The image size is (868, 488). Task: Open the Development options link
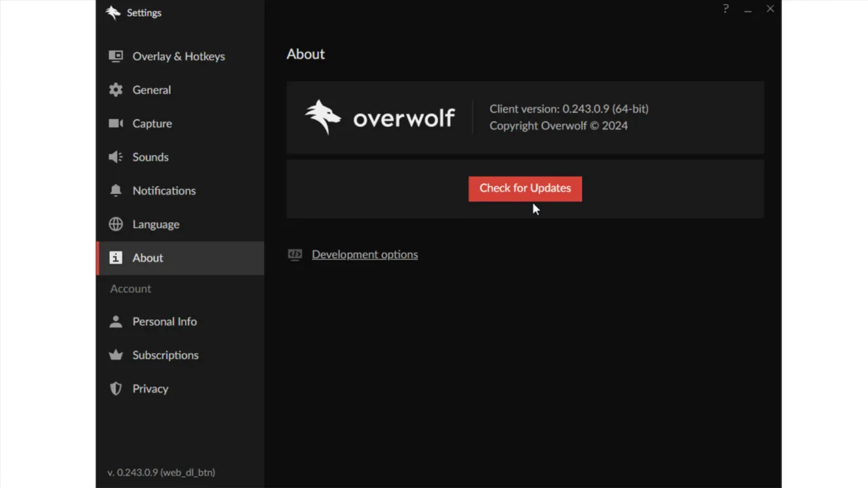coord(365,254)
